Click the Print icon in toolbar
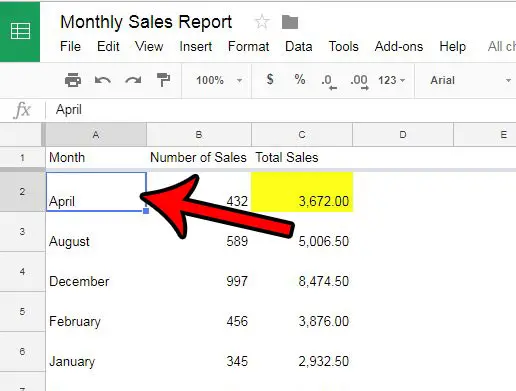 tap(73, 80)
